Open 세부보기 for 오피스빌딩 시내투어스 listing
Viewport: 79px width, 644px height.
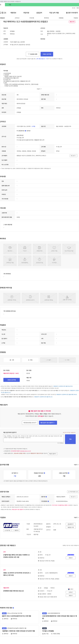(x=71, y=558)
